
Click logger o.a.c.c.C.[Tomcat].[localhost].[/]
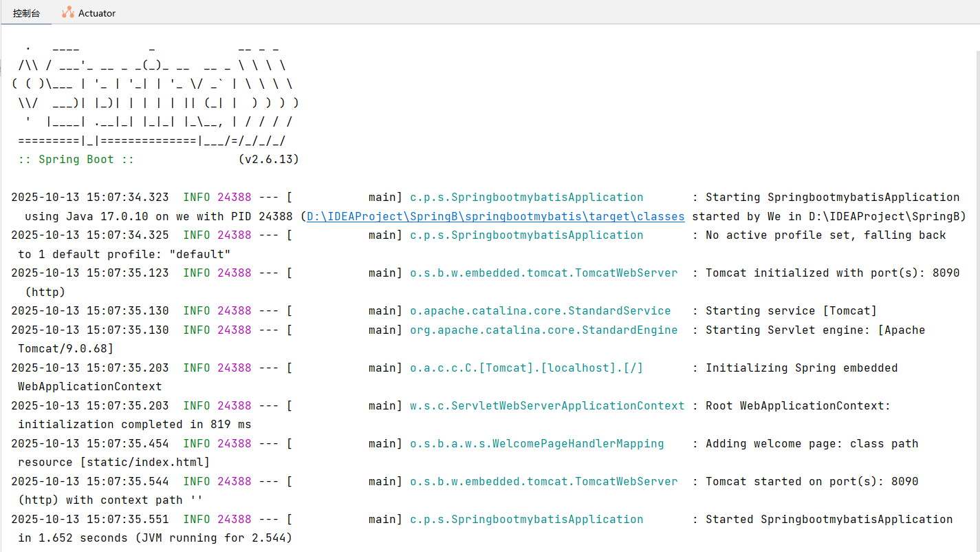tap(527, 368)
